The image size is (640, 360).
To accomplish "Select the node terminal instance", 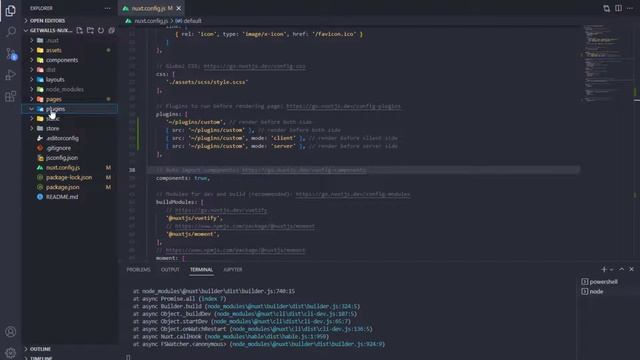I will pos(596,291).
